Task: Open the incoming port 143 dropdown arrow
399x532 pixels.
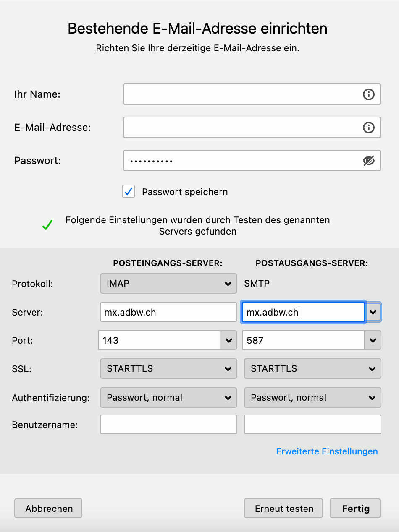Action: 228,340
